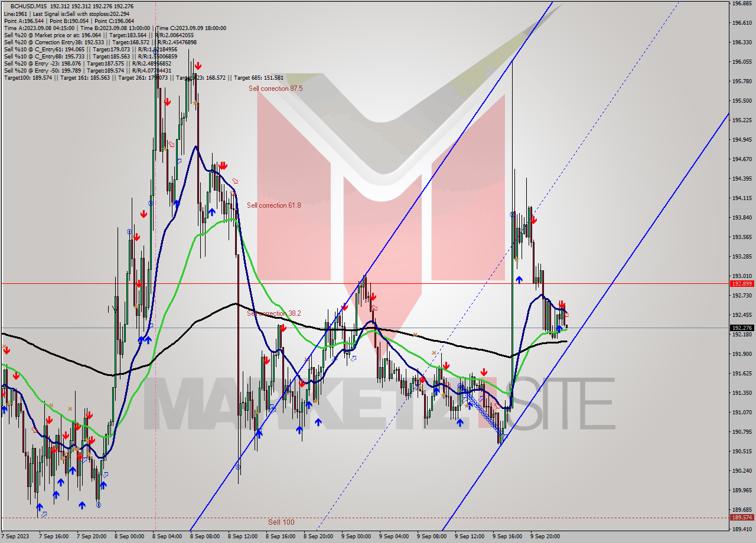Click the '8 Sep 20:00' time label
This screenshot has height=543, width=756.
point(319,537)
